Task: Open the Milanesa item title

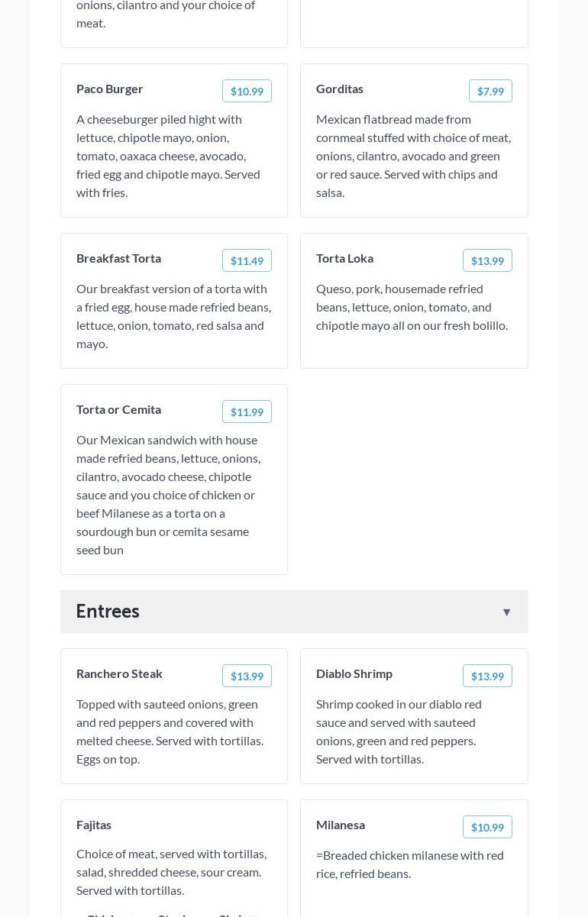Action: pos(341,825)
